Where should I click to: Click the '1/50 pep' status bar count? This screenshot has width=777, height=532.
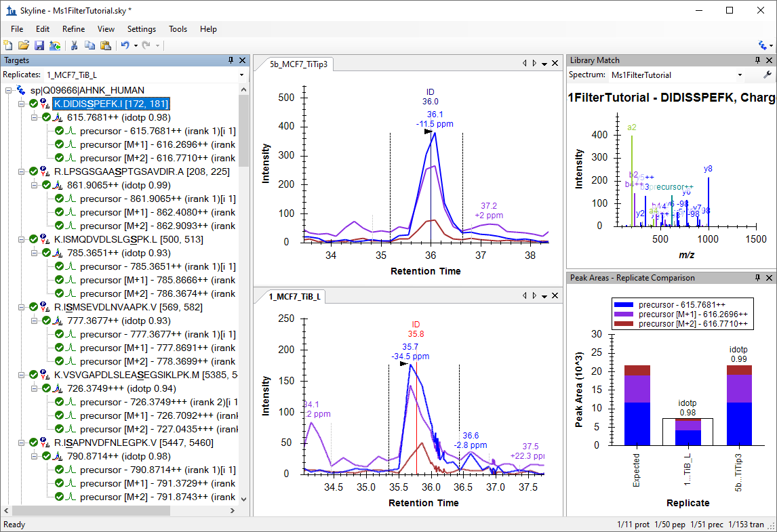click(x=670, y=525)
